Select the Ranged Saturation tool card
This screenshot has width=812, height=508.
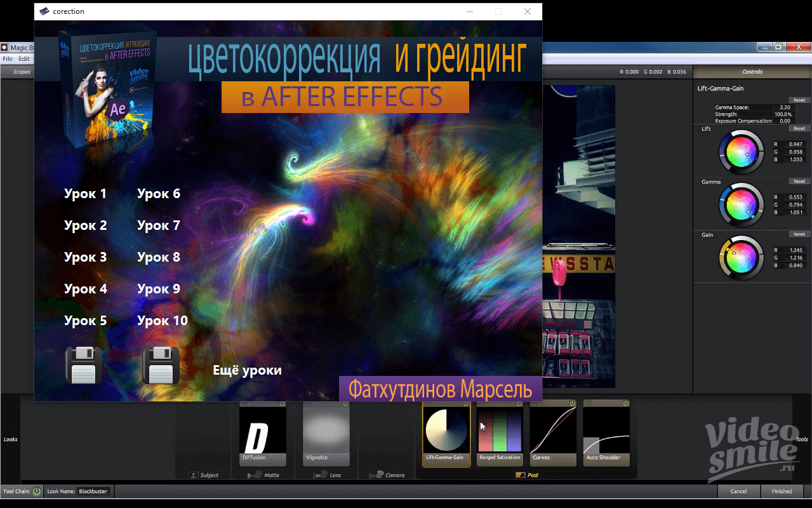coord(500,433)
